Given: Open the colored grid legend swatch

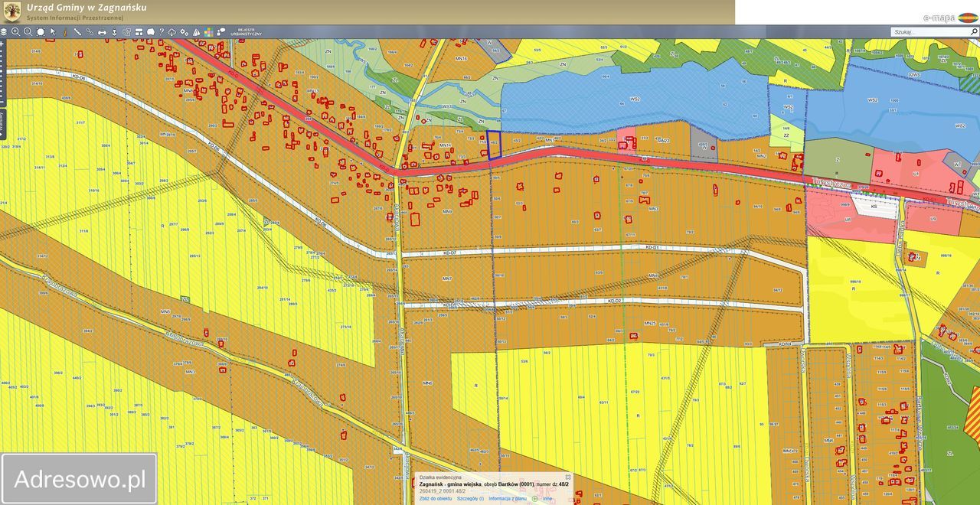Looking at the screenshot, I should click(208, 32).
